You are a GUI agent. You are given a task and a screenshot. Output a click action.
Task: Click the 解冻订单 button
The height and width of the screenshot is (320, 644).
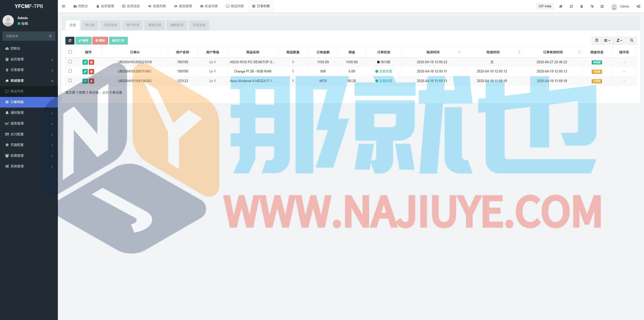(118, 41)
